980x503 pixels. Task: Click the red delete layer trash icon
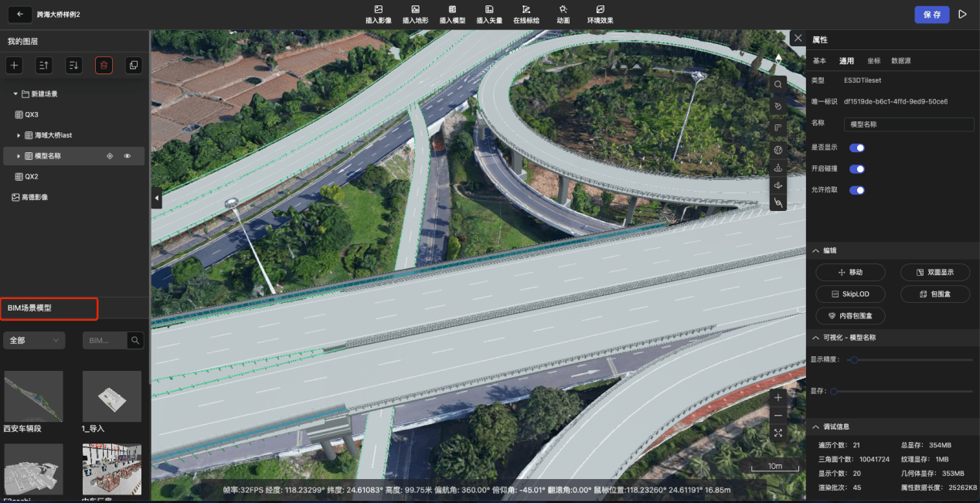(x=104, y=66)
